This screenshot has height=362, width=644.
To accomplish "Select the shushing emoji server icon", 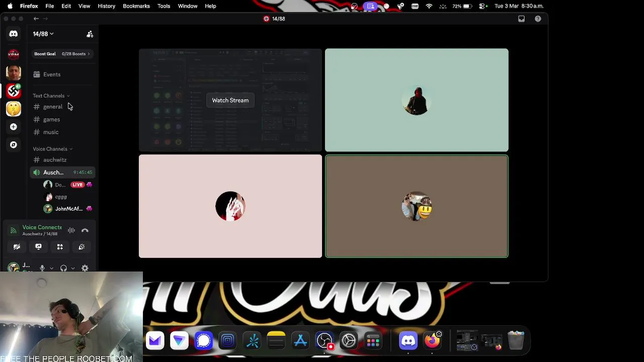I will point(14,109).
